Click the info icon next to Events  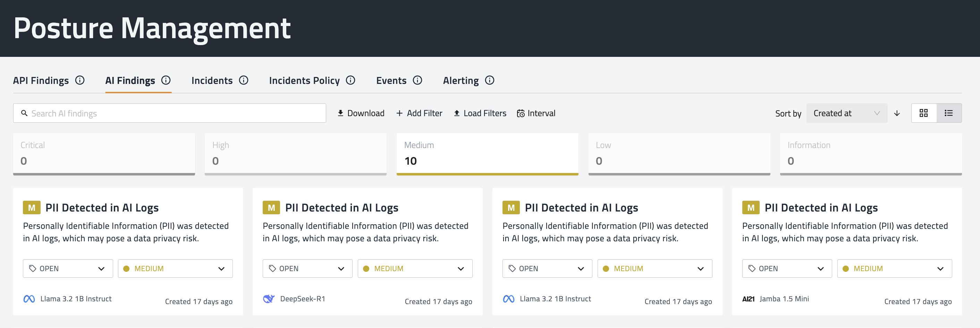[x=417, y=80]
